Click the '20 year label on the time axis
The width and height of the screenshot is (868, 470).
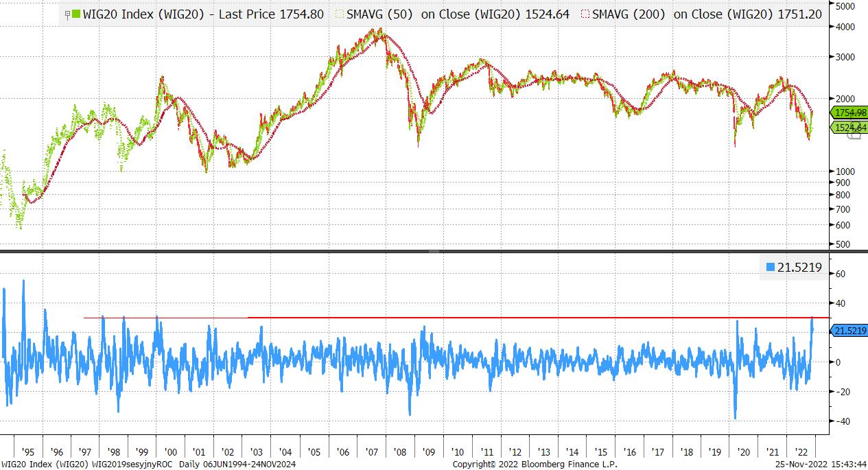(x=744, y=452)
